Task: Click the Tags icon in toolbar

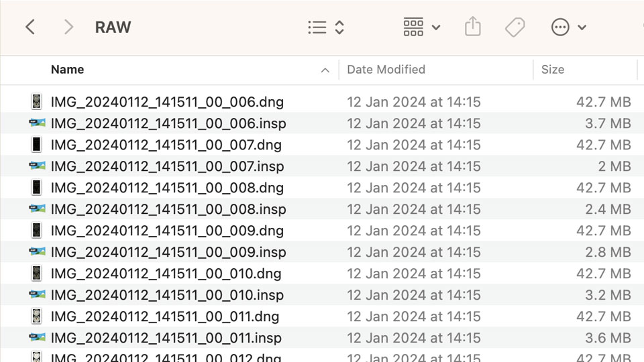Action: [515, 27]
